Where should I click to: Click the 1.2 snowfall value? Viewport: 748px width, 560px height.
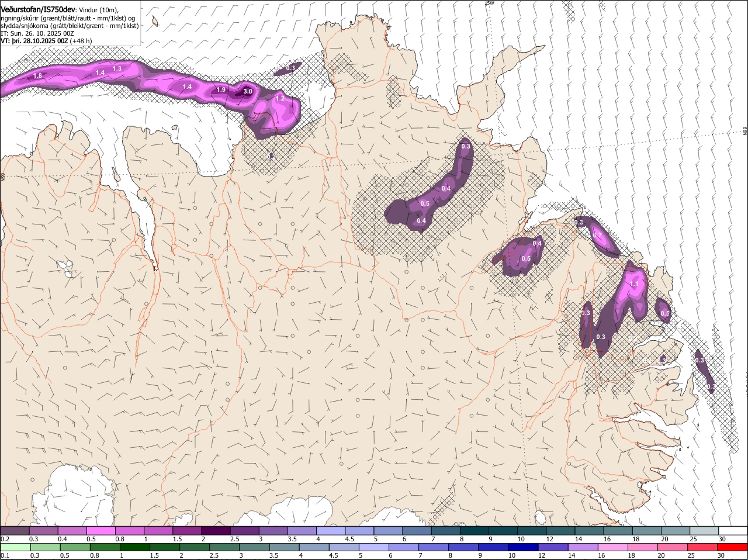tap(280, 98)
